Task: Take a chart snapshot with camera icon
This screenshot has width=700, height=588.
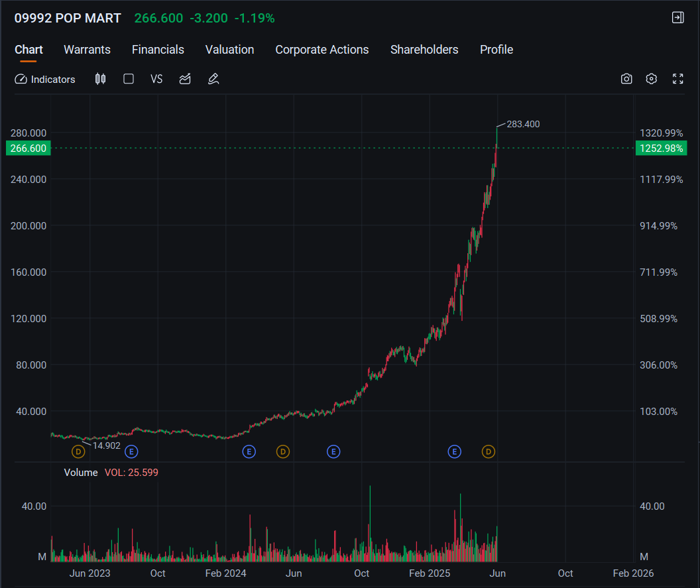Action: [x=626, y=79]
